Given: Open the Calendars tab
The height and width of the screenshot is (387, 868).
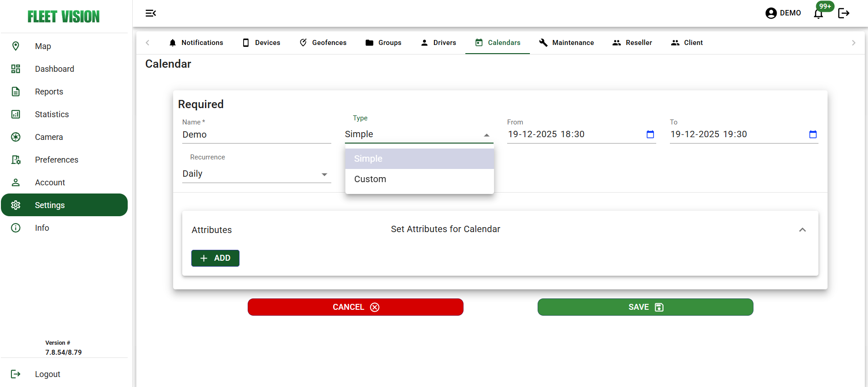Looking at the screenshot, I should tap(498, 43).
